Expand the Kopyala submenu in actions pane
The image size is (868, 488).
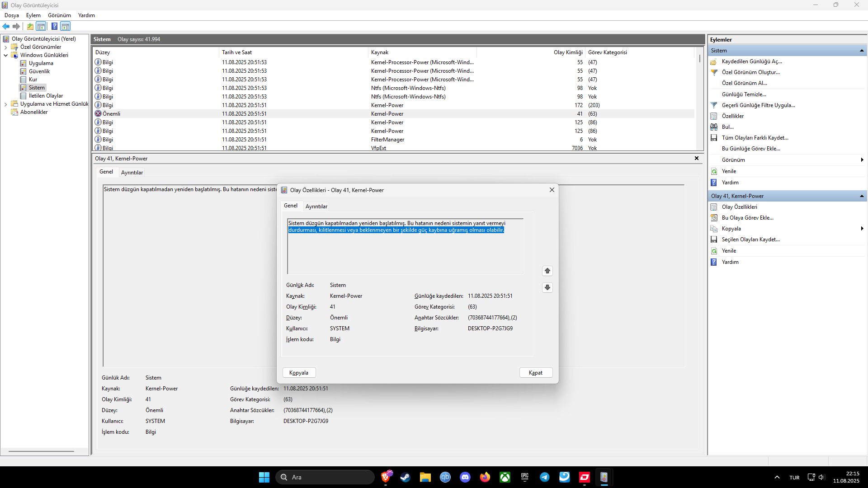click(x=862, y=229)
